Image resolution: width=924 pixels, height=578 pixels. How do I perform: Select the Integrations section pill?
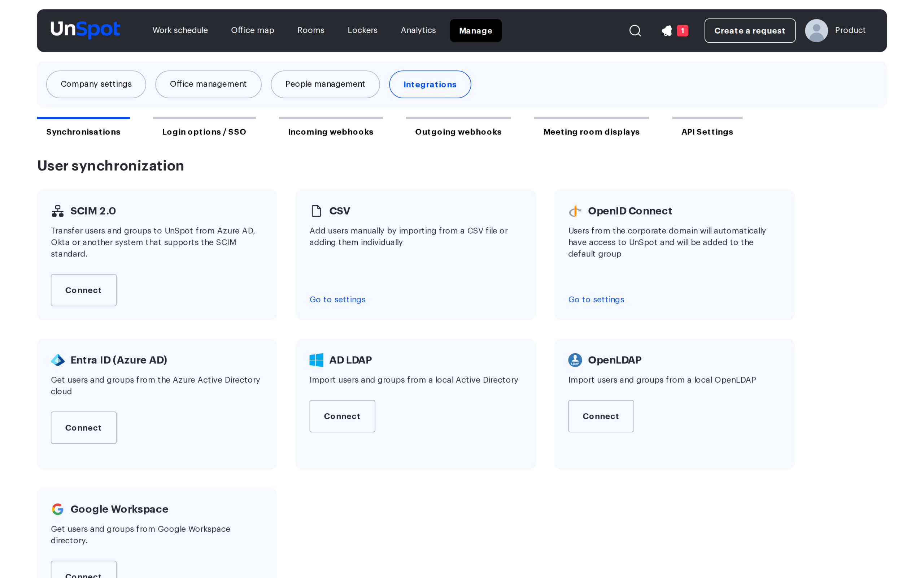[x=430, y=84]
